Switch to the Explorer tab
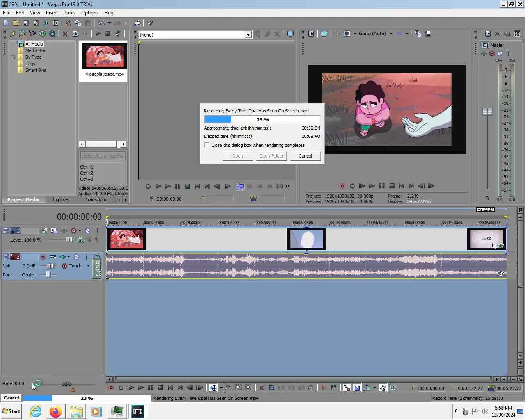Viewport: 525px width, 420px height. (61, 199)
